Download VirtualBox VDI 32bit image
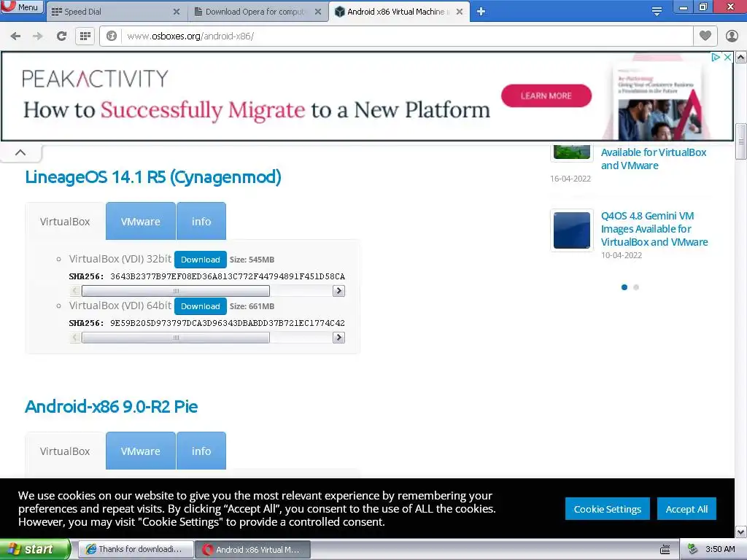747x560 pixels. pyautogui.click(x=200, y=260)
